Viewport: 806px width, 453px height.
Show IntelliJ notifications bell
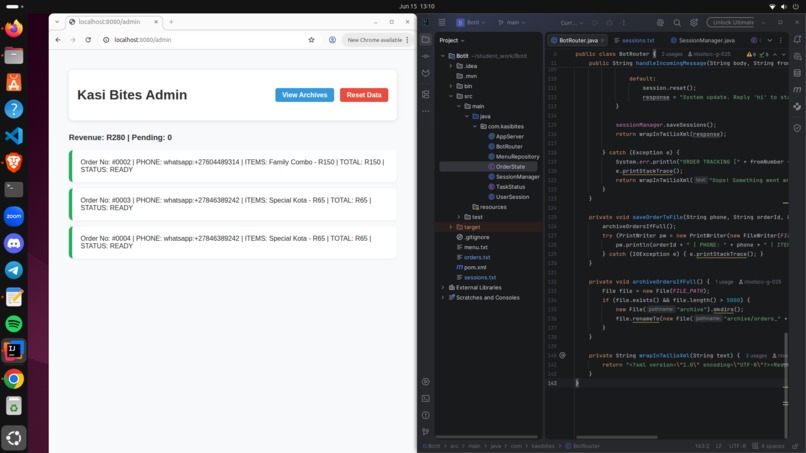click(797, 40)
